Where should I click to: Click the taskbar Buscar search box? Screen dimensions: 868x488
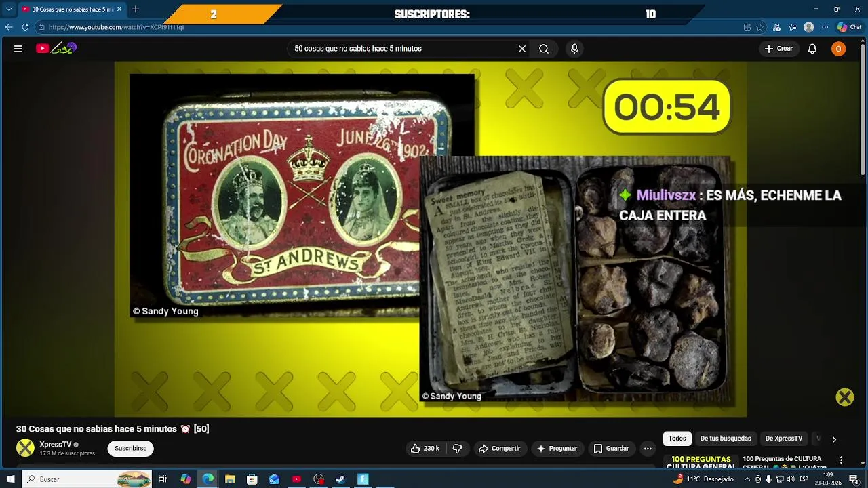click(88, 479)
